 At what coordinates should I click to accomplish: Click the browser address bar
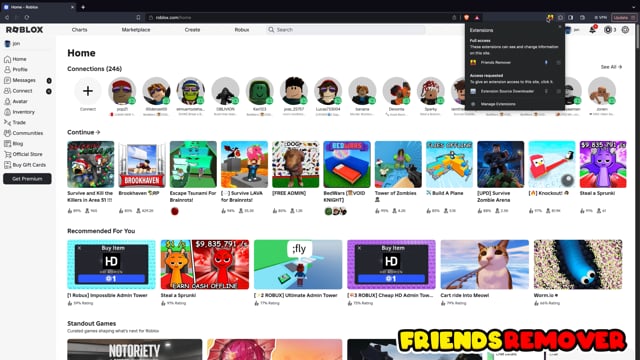pos(302,18)
